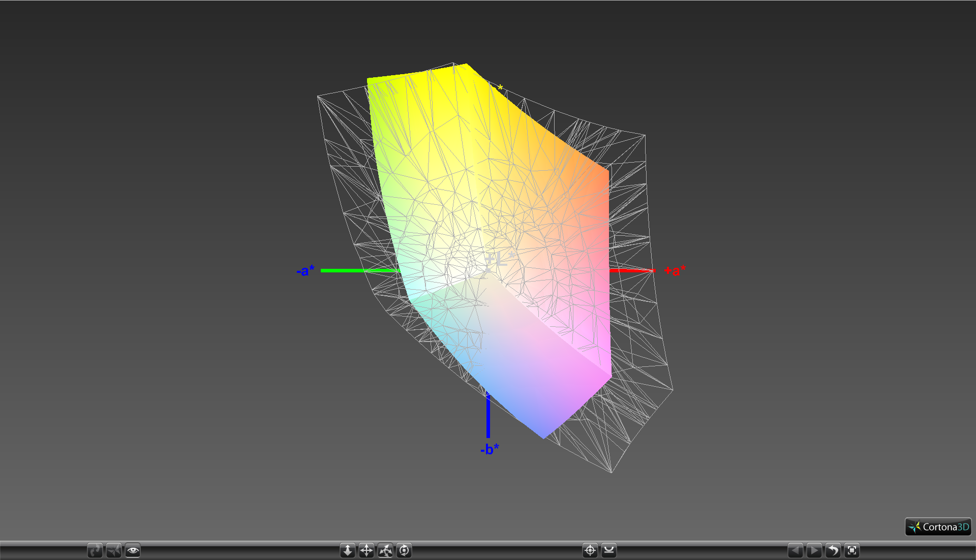The image size is (976, 560).
Task: Toggle the Examine (eye) mode button
Action: pos(133,550)
